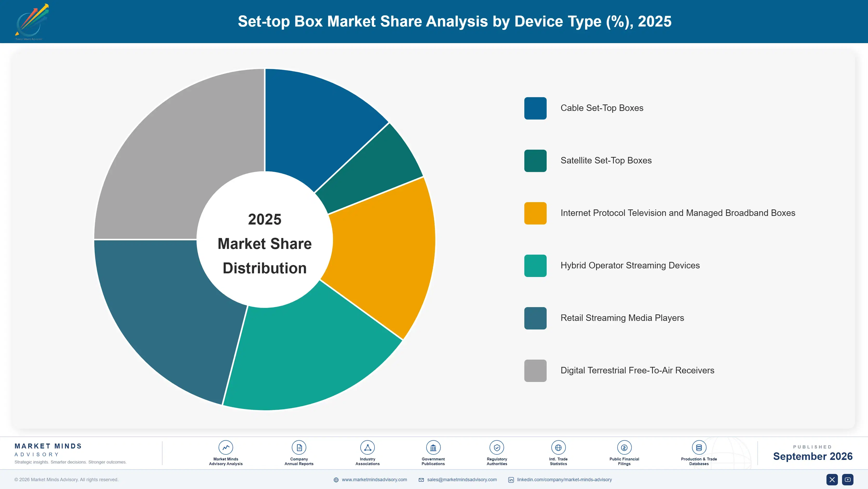868x489 pixels.
Task: Click the Intl. Trade Statistics globe icon
Action: [558, 447]
